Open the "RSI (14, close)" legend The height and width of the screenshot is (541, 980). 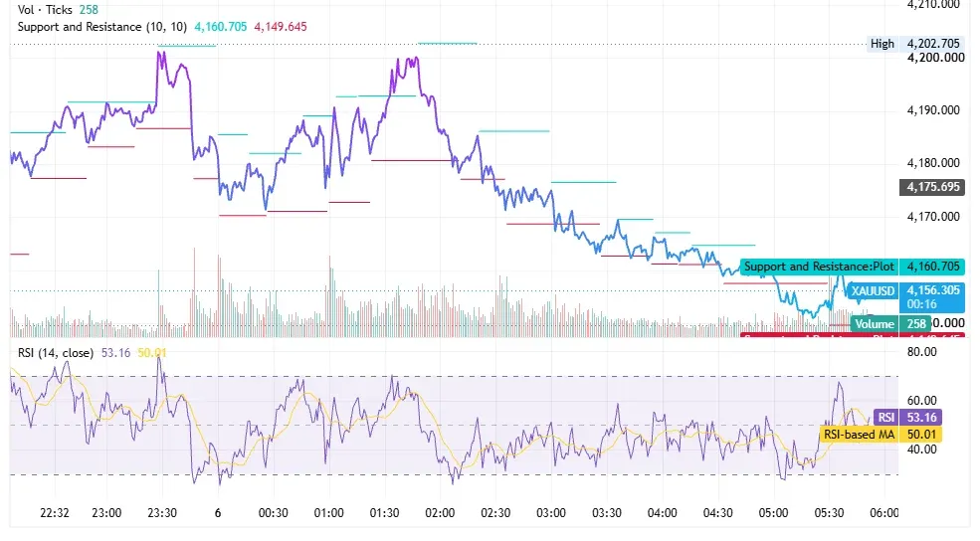point(56,353)
